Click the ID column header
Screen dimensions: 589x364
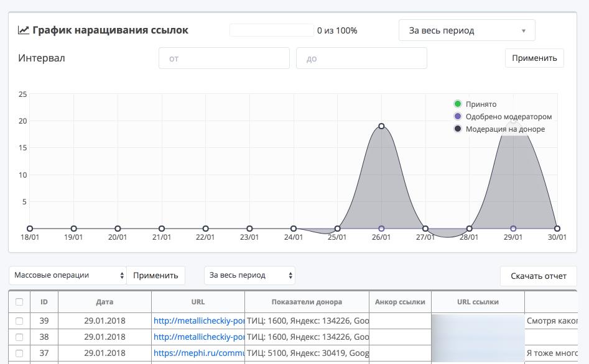(44, 302)
